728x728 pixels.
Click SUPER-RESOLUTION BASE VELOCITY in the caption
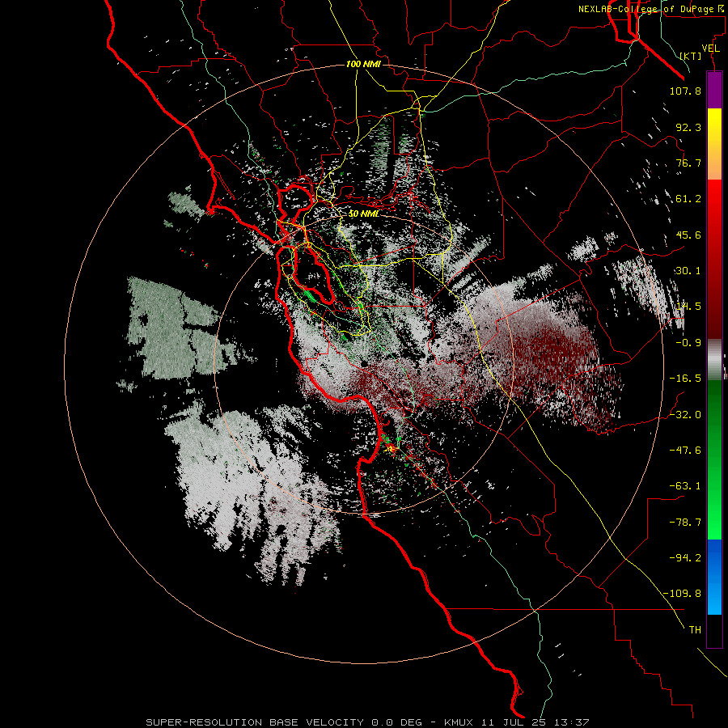click(255, 722)
